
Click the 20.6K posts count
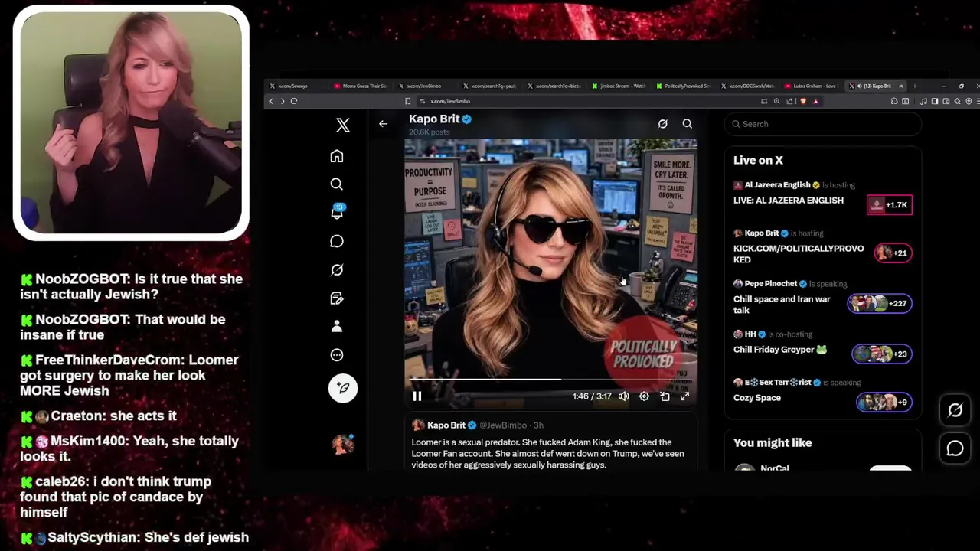[x=430, y=132]
